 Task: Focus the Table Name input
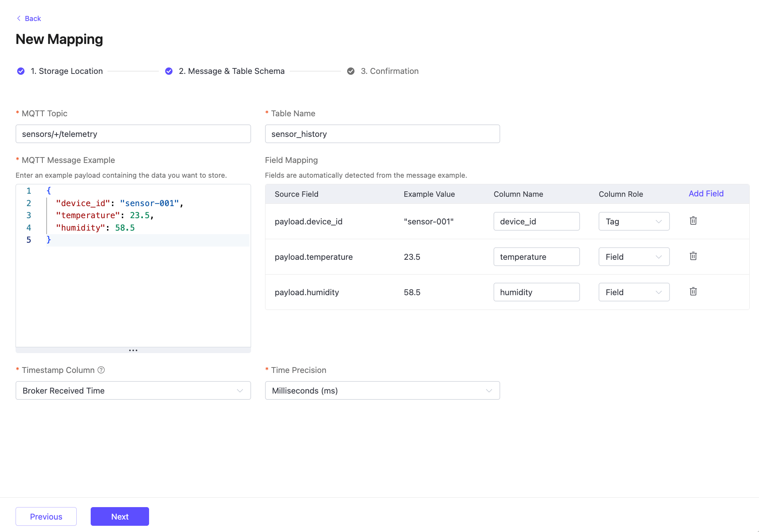(382, 134)
